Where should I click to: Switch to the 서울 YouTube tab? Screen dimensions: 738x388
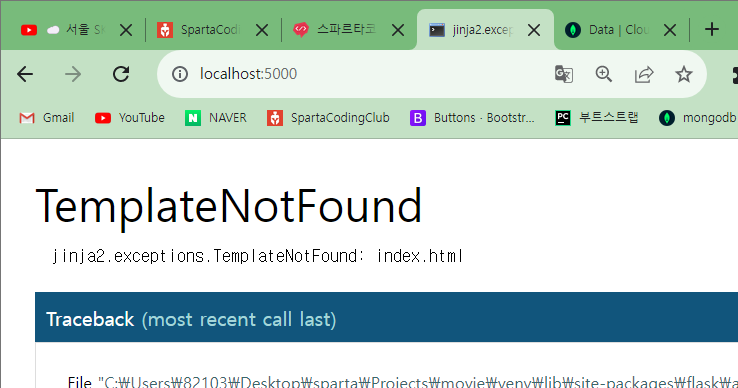pos(73,30)
